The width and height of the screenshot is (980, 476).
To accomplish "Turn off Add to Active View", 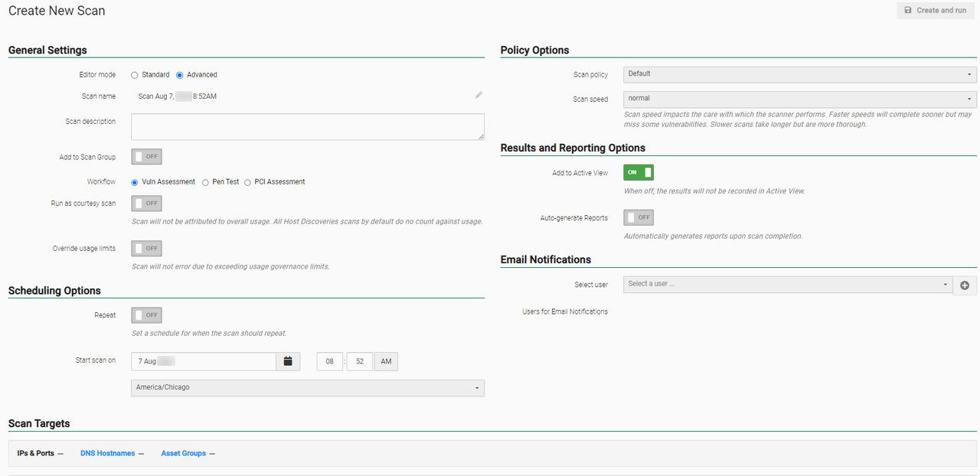I will point(638,172).
